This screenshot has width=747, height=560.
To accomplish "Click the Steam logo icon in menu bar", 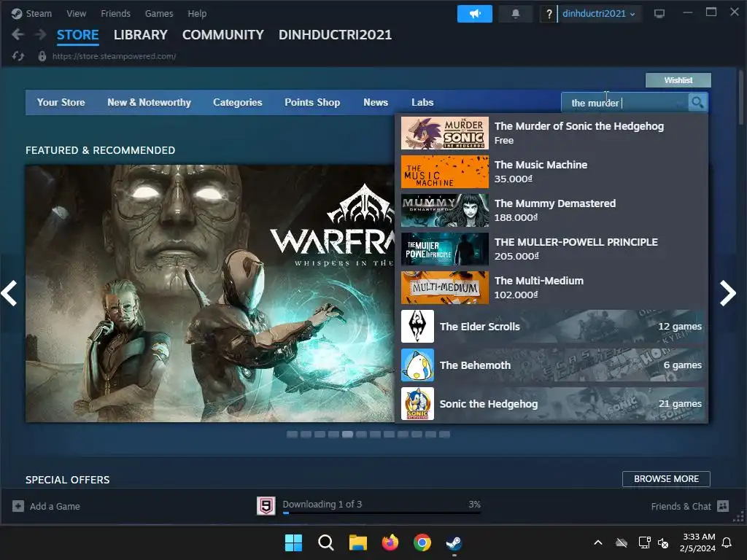I will (17, 14).
